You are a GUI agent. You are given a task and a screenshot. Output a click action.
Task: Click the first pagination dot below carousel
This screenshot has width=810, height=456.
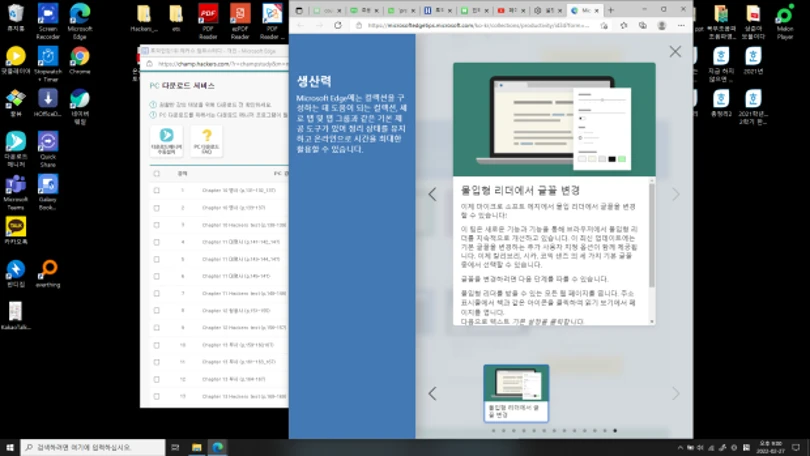pos(493,430)
